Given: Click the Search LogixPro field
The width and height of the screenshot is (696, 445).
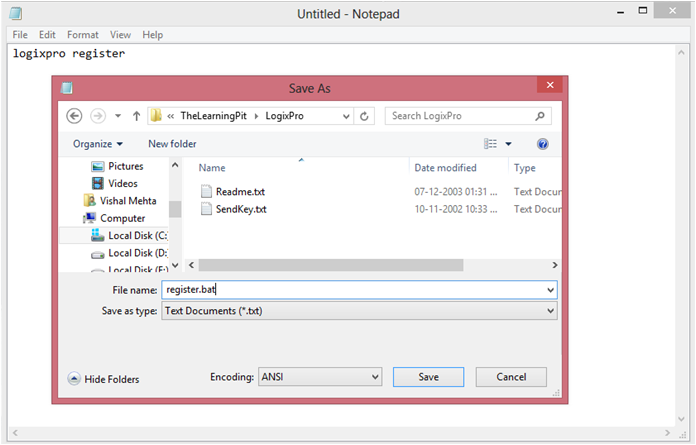Looking at the screenshot, I should click(468, 116).
